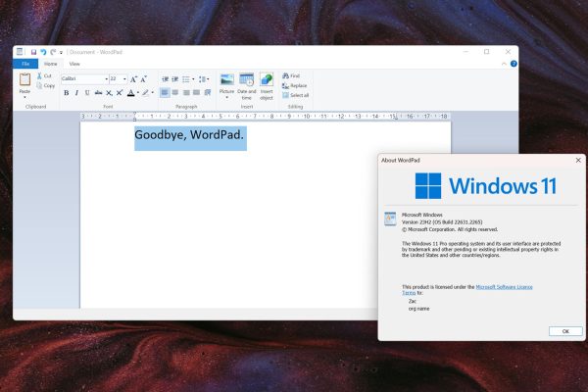Expand Paste options arrow
The width and height of the screenshot is (588, 392).
coord(24,98)
